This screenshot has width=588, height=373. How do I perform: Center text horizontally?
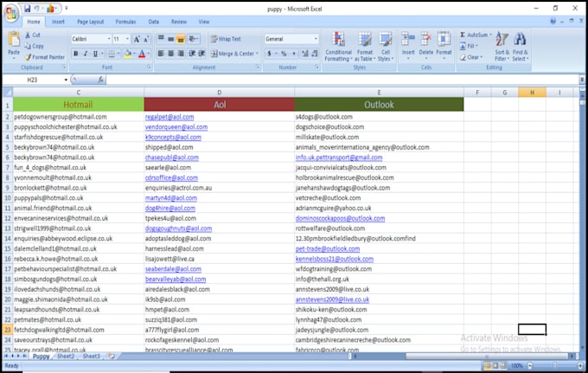tap(170, 54)
